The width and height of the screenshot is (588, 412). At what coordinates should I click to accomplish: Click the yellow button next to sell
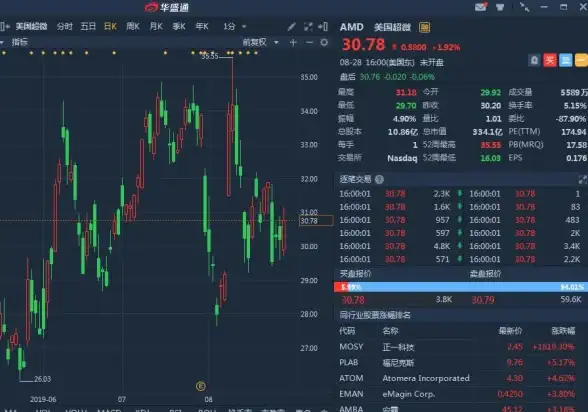point(581,60)
